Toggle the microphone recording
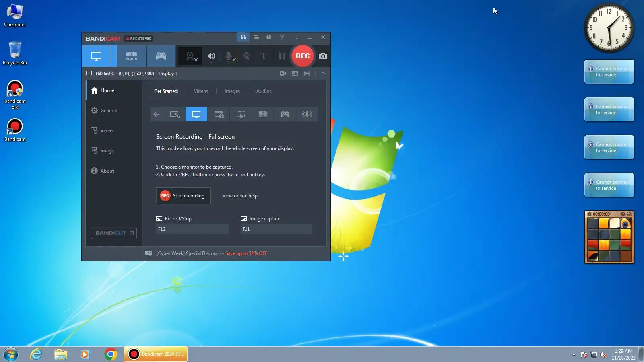The width and height of the screenshot is (644, 362). [x=229, y=56]
